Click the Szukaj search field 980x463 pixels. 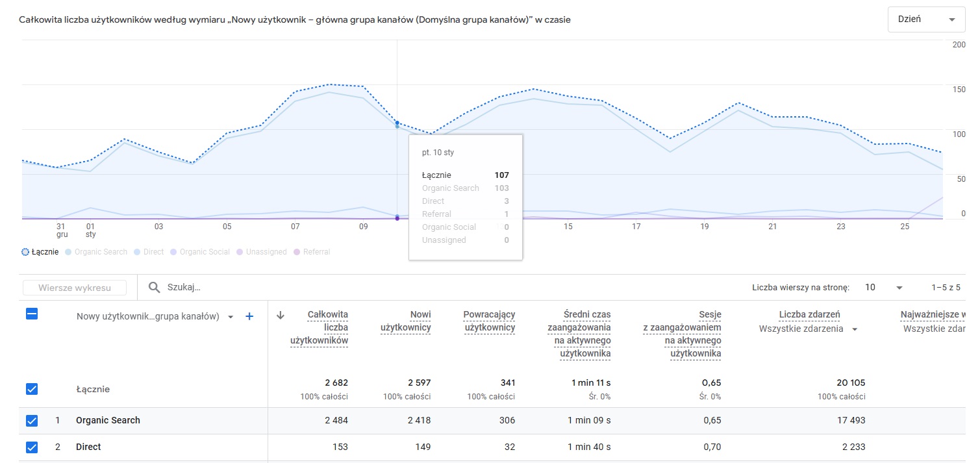[x=184, y=287]
